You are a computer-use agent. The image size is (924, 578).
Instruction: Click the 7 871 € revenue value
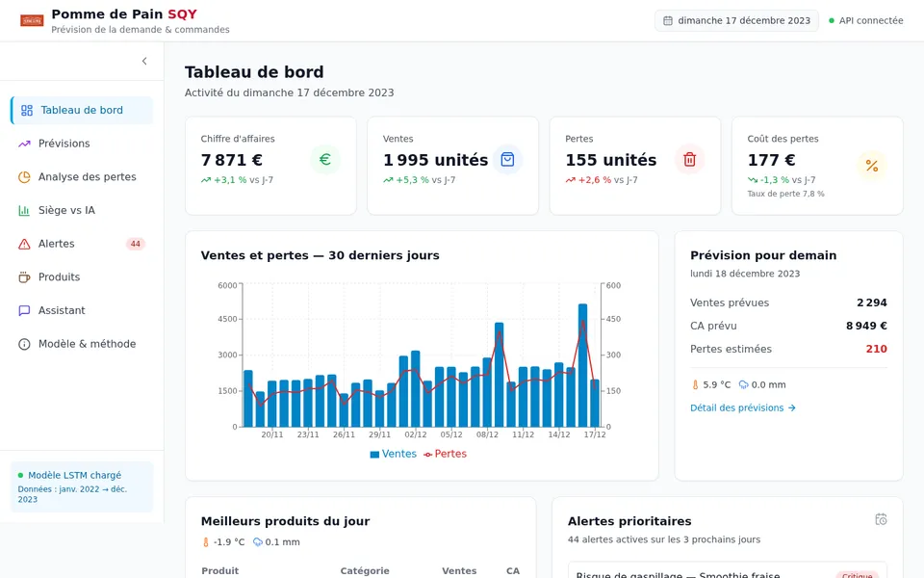pos(232,160)
